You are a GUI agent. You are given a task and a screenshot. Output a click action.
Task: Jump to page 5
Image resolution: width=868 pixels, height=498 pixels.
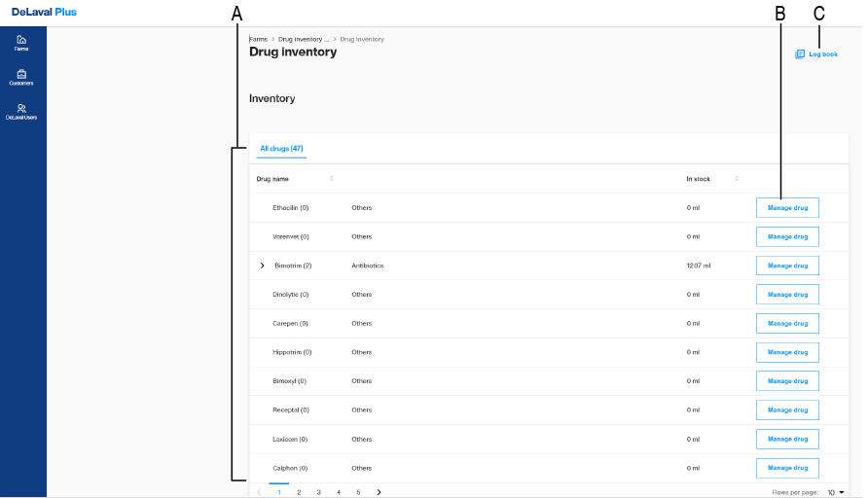pyautogui.click(x=358, y=492)
